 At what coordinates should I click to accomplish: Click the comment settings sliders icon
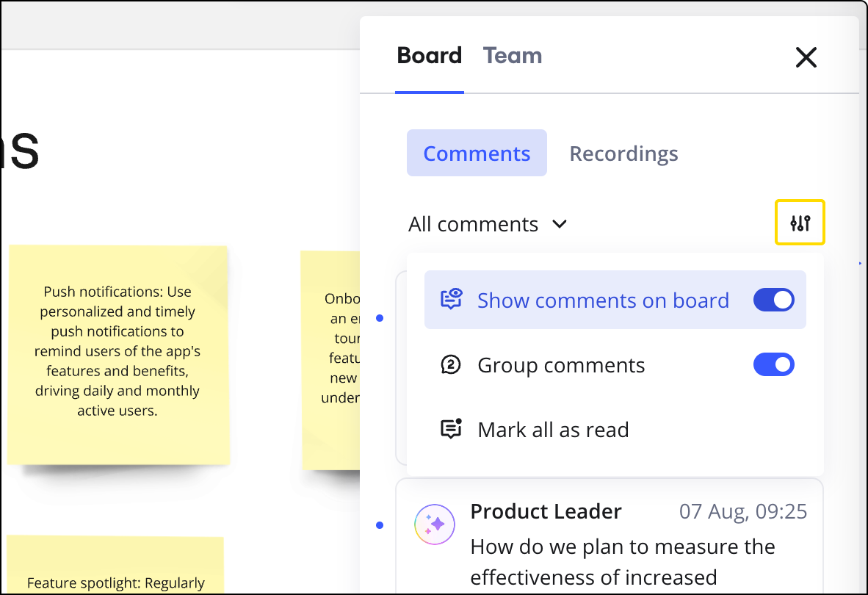coord(800,223)
